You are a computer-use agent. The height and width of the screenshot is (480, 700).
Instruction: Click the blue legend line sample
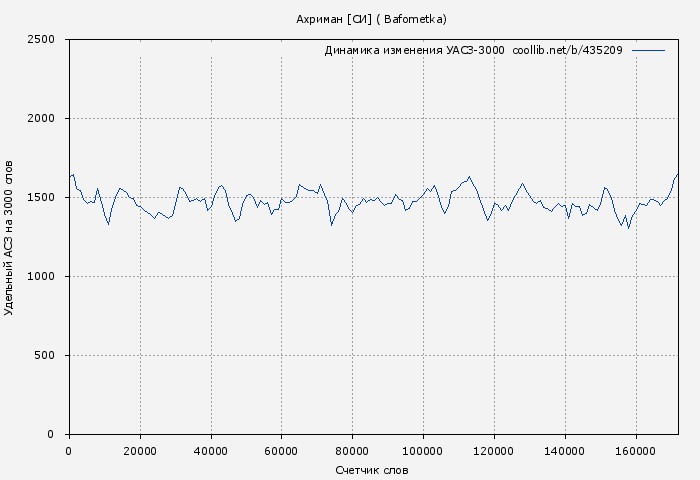click(648, 50)
